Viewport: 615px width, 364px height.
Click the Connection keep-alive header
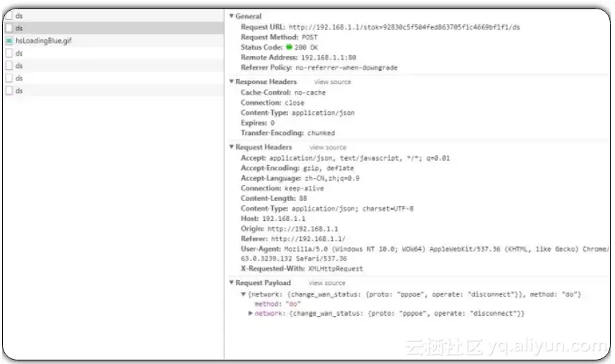282,189
